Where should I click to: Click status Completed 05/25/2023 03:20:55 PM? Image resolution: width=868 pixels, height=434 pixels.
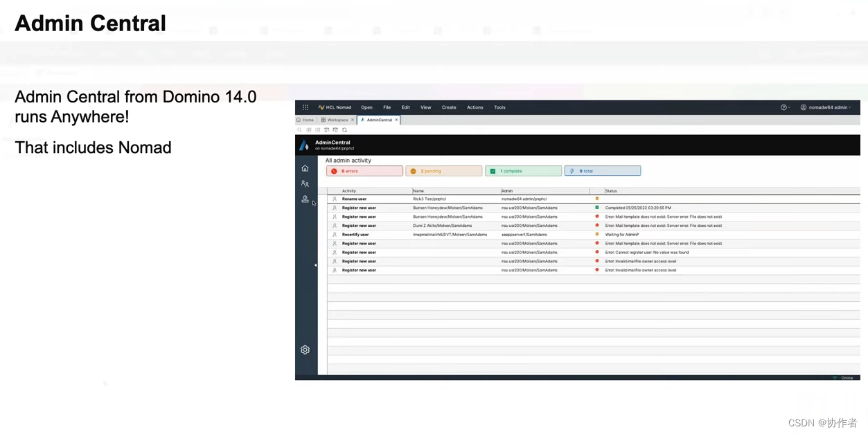(638, 208)
